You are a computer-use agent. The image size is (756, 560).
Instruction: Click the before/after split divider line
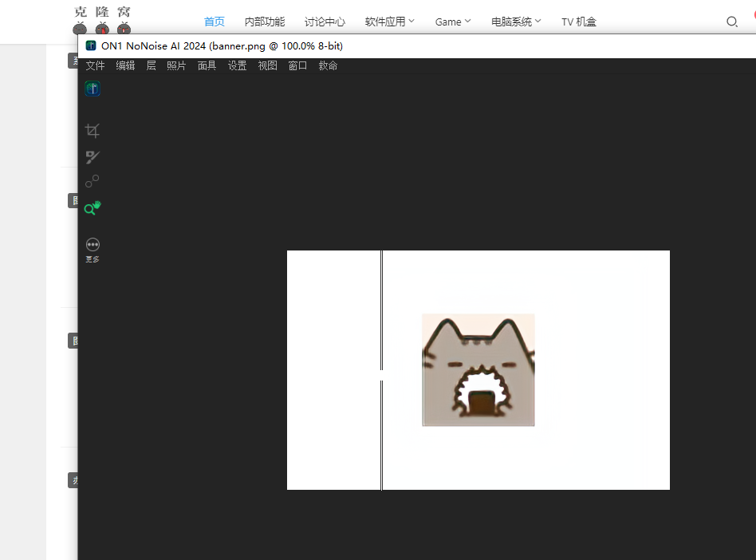[381, 370]
